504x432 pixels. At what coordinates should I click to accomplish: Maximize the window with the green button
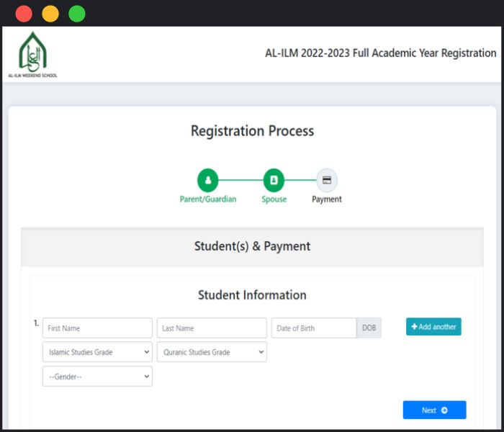[x=76, y=14]
